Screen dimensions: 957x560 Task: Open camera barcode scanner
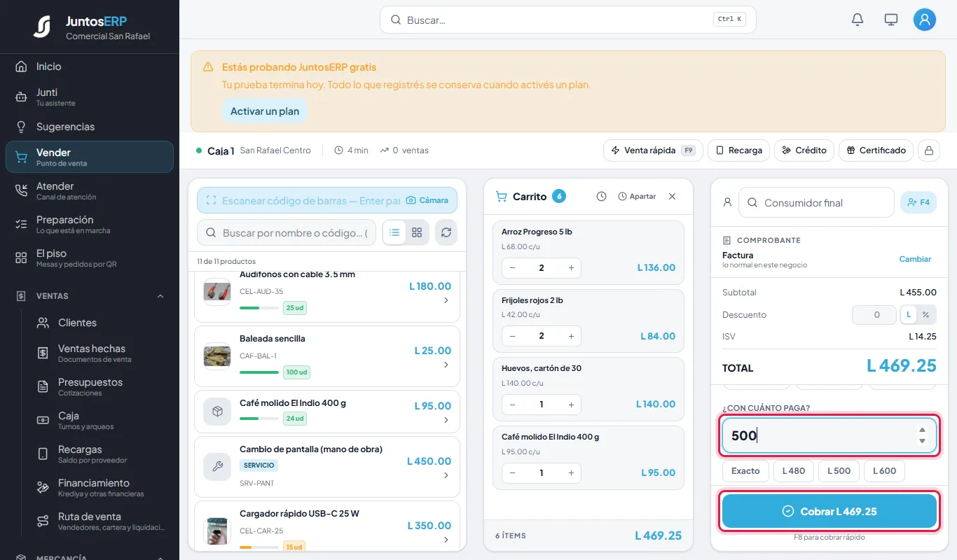427,200
